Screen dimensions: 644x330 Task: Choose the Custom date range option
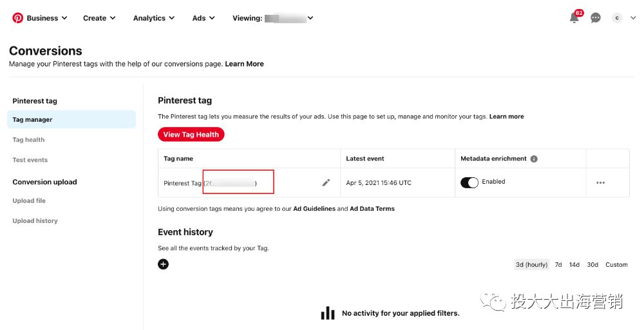tap(616, 265)
